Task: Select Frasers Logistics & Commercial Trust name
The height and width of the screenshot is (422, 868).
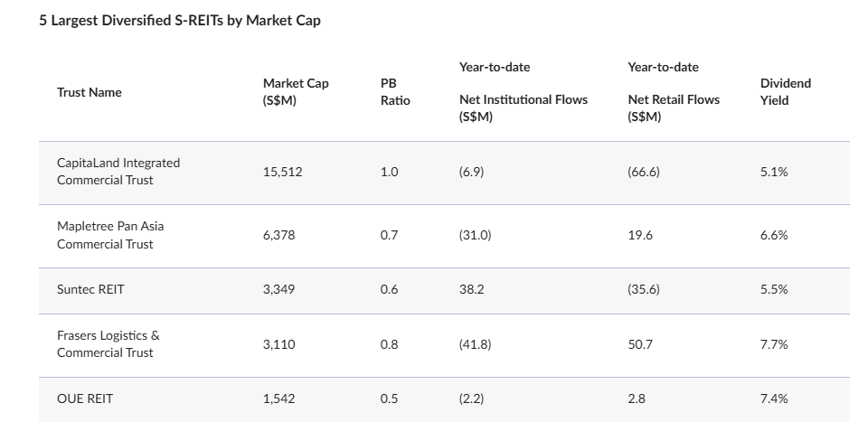Action: click(x=108, y=344)
